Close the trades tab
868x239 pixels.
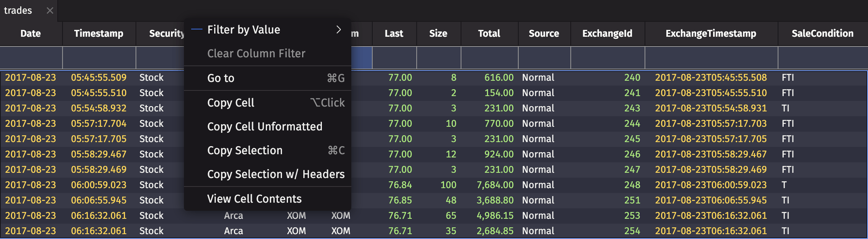click(x=50, y=10)
